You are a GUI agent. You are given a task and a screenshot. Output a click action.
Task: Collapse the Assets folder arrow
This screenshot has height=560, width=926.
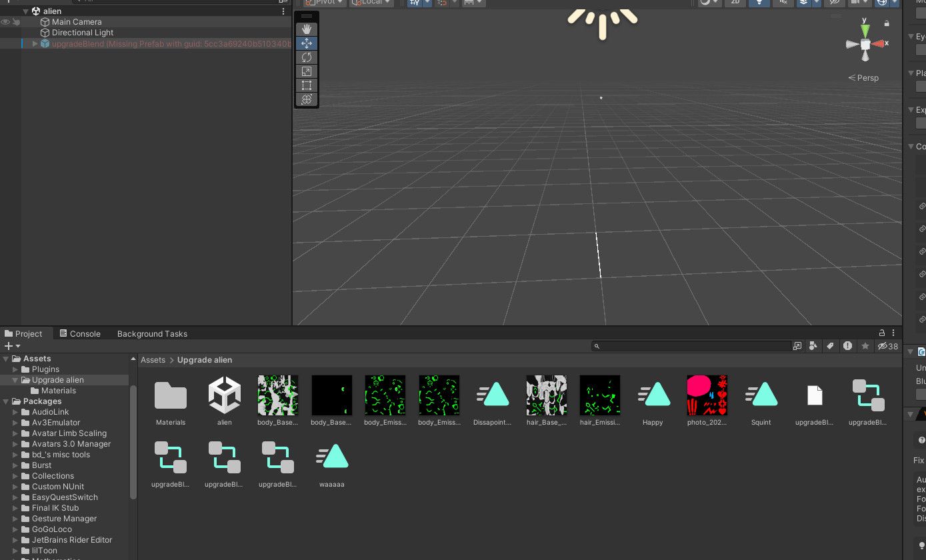click(6, 359)
